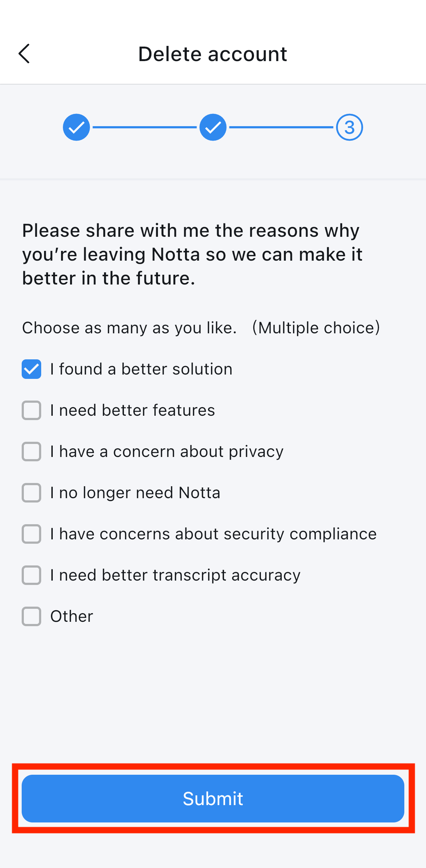The image size is (426, 868).
Task: Check 'I need better transcript accuracy'
Action: click(x=31, y=575)
